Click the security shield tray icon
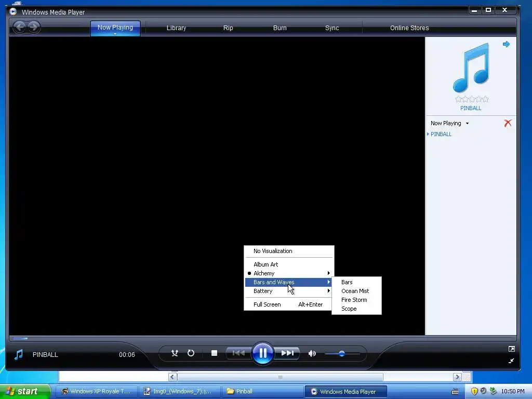 [474, 391]
